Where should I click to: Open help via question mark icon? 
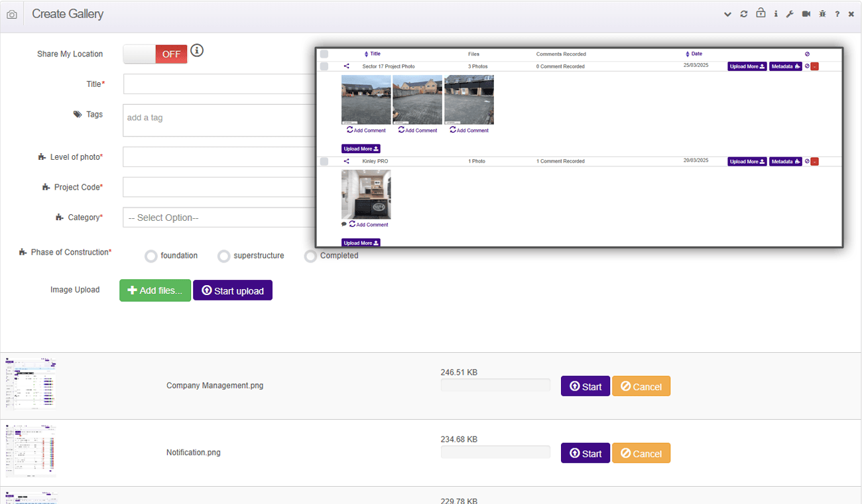point(837,14)
